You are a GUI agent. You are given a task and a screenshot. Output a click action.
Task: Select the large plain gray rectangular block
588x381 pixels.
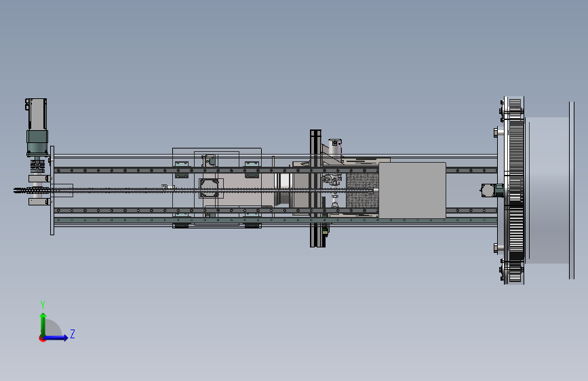coord(412,190)
